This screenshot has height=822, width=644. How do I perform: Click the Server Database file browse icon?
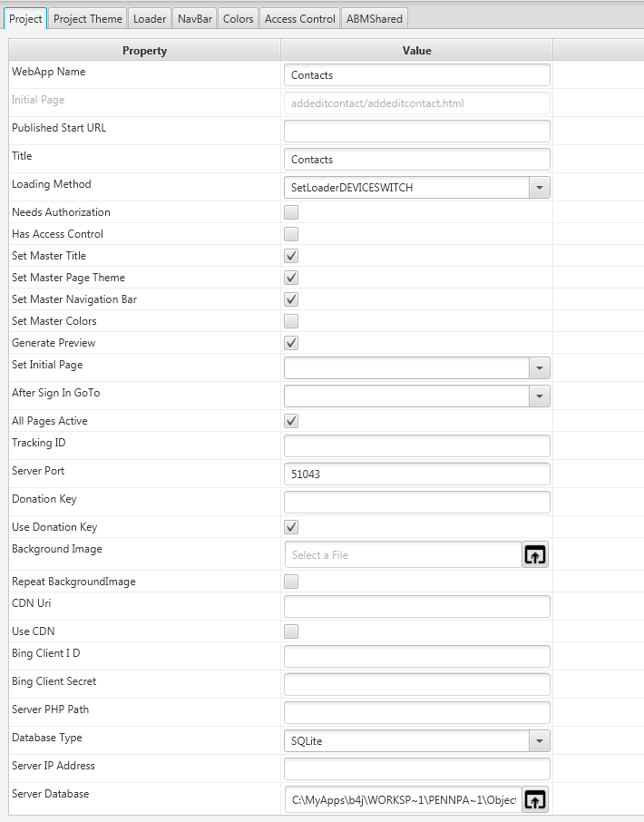click(535, 799)
